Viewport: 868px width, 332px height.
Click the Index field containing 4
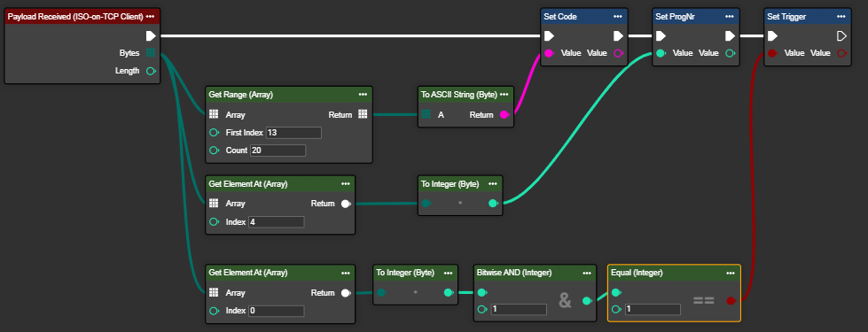coord(277,222)
